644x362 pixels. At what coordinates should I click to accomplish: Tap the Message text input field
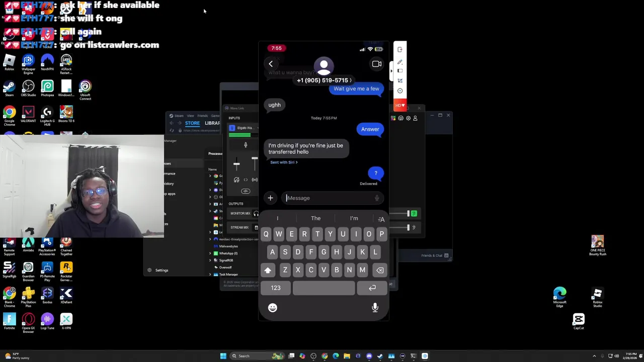[x=332, y=198]
